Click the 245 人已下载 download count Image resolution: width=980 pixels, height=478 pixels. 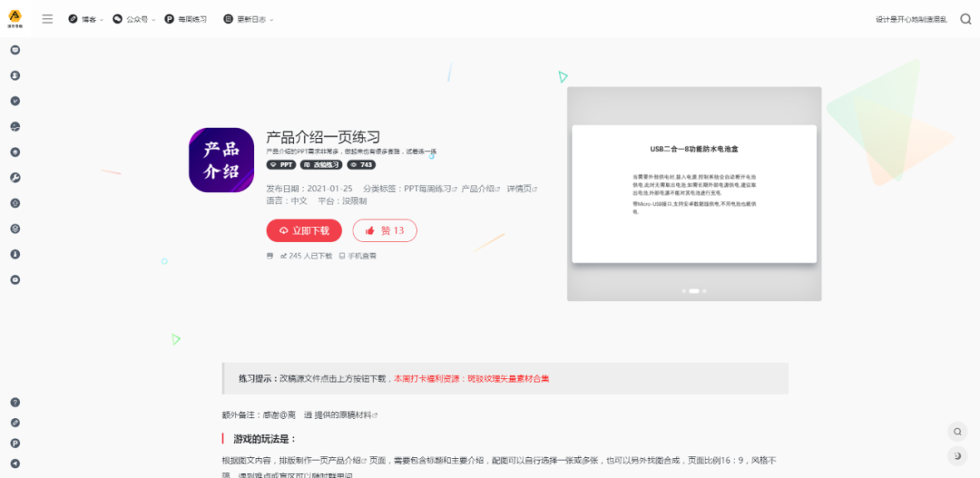307,256
